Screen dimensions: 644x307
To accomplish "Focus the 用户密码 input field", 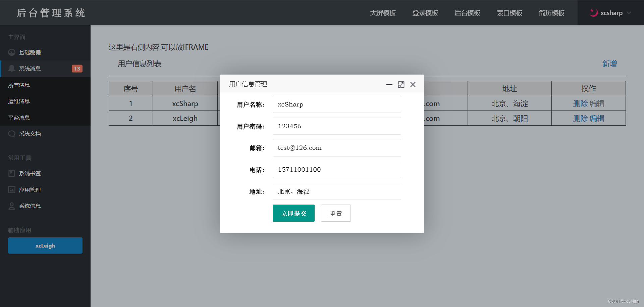I will 337,126.
